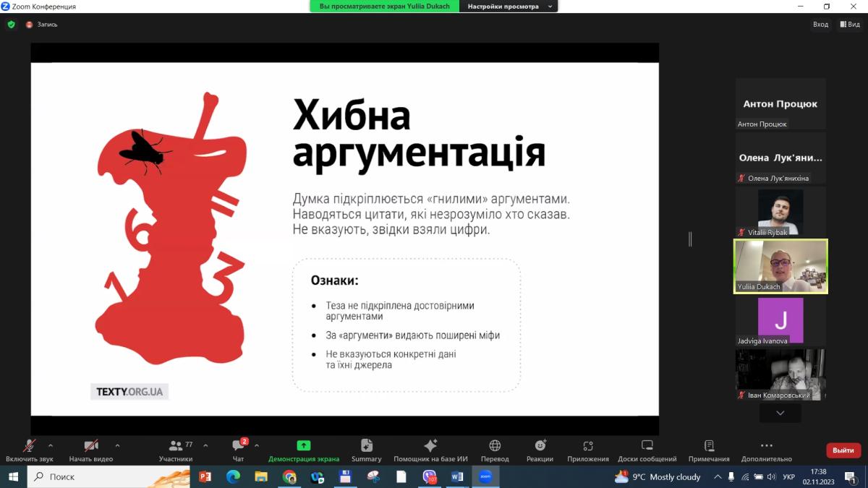This screenshot has height=488, width=868.
Task: Click the TEXTY.ORG.UA logo on the slide
Action: [x=129, y=392]
